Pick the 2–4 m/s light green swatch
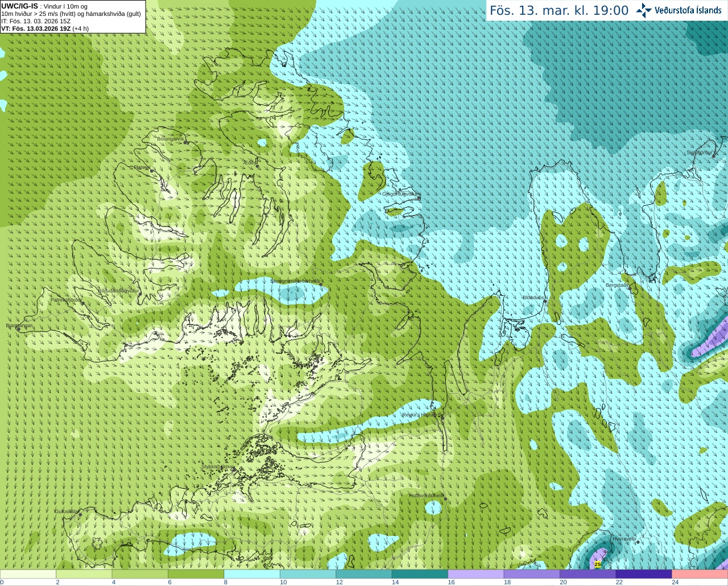This screenshot has width=728, height=586. (84, 574)
